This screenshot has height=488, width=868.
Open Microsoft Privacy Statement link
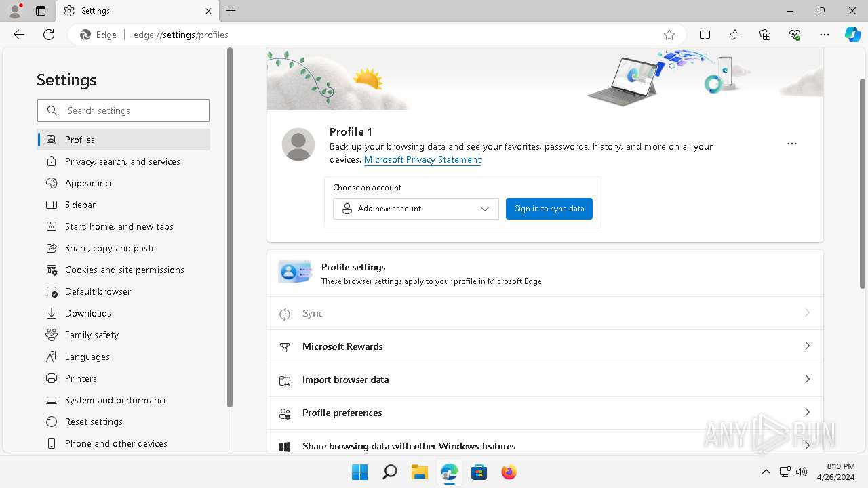(422, 160)
